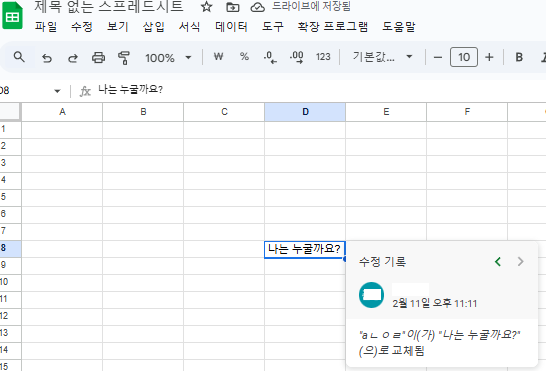Select cell B3
The height and width of the screenshot is (371, 549).
(143, 164)
